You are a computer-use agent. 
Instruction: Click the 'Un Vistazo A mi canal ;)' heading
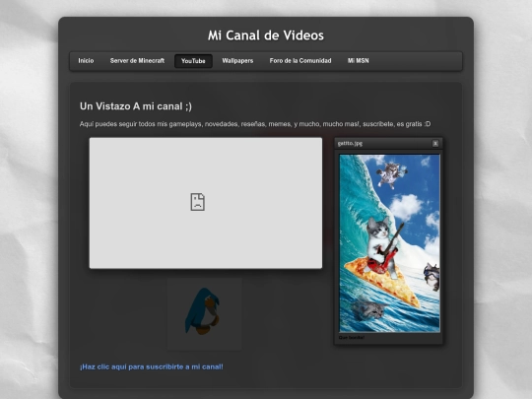pyautogui.click(x=136, y=106)
